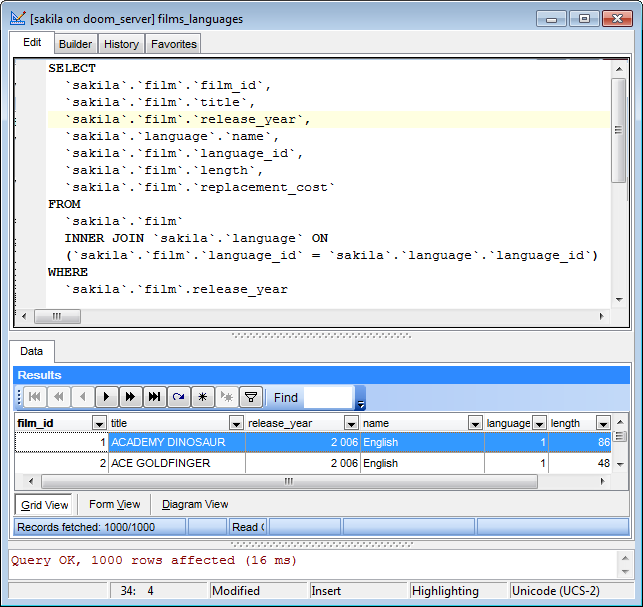Click results grid scroll down arrow

pyautogui.click(x=620, y=465)
